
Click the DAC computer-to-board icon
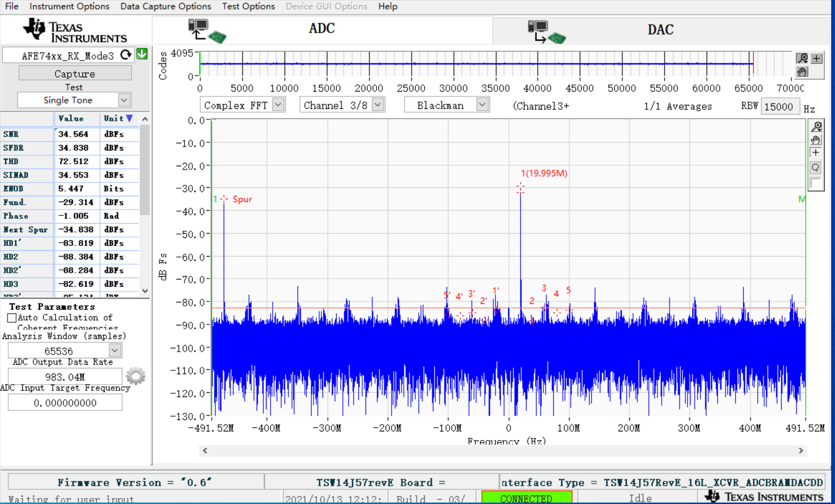(547, 32)
